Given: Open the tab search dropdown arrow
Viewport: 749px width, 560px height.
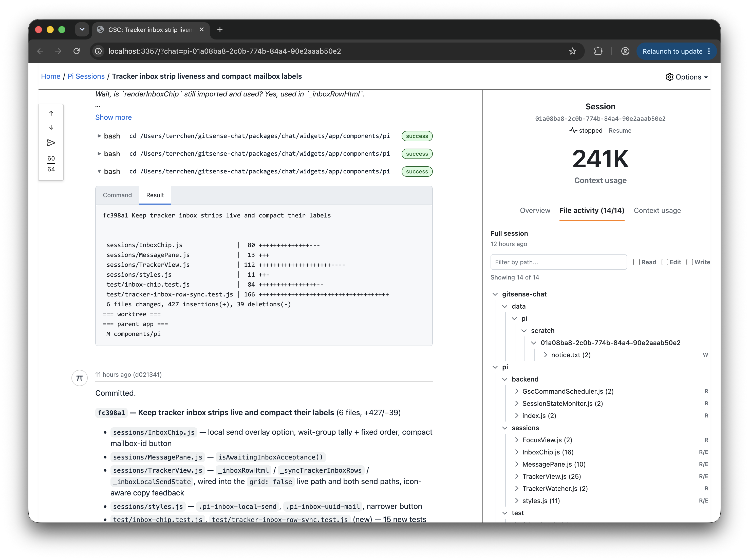Looking at the screenshot, I should 82,29.
